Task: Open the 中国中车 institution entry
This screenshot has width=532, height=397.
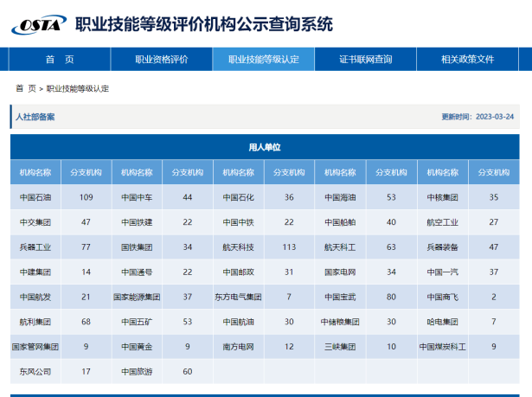Action: click(x=137, y=197)
